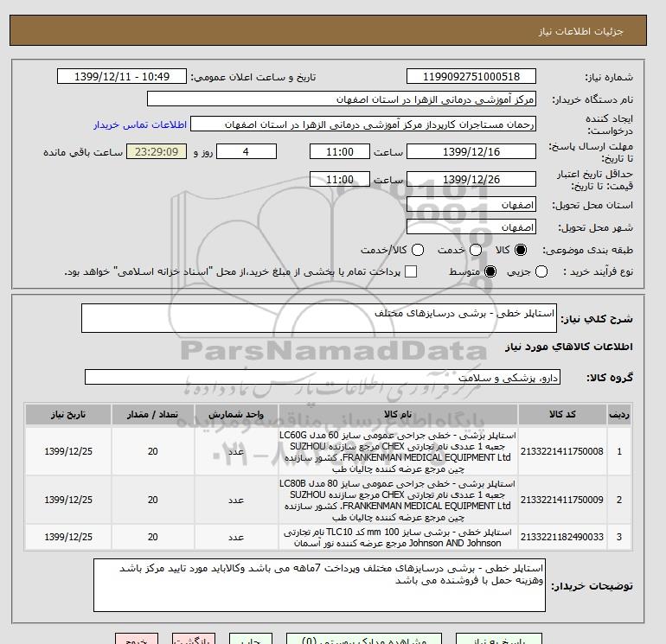Viewport: 666px width, 644px height.
Task: Click the price validity time field 11:00
Action: pos(339,179)
